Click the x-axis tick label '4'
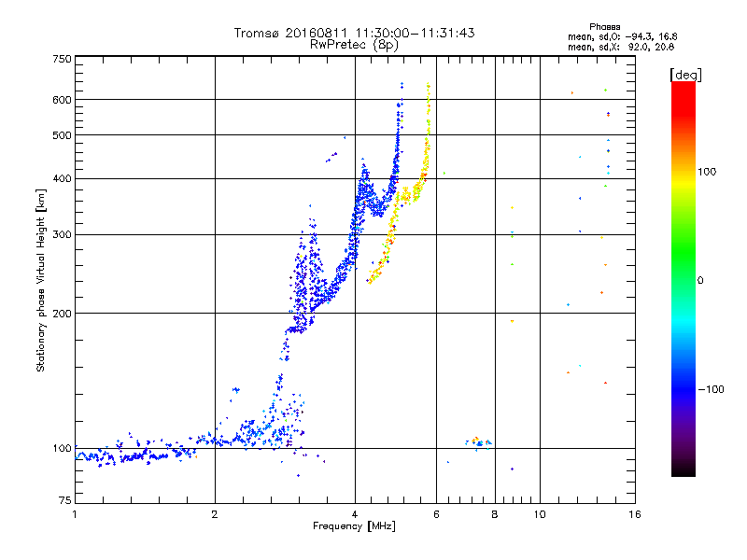 click(355, 514)
